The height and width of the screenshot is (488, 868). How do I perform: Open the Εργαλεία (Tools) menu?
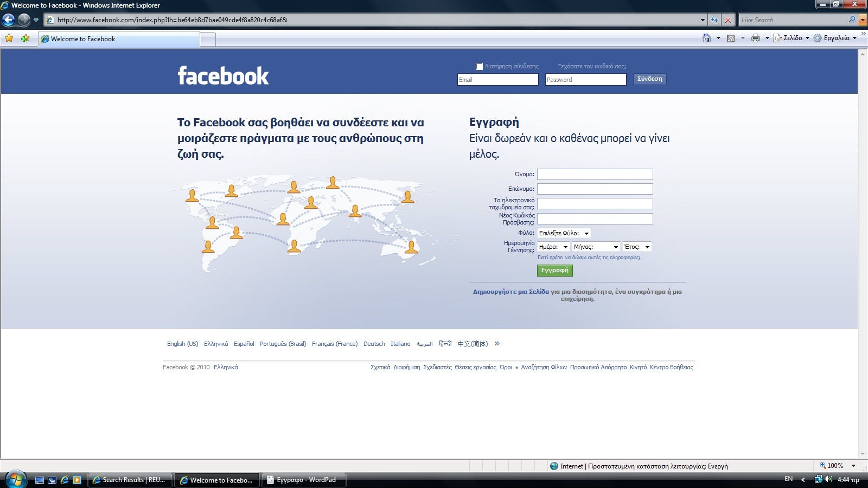pos(835,38)
